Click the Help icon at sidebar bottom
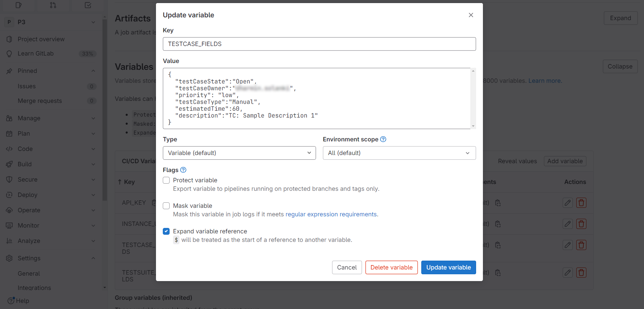Screen dimensions: 644x309 [11, 301]
